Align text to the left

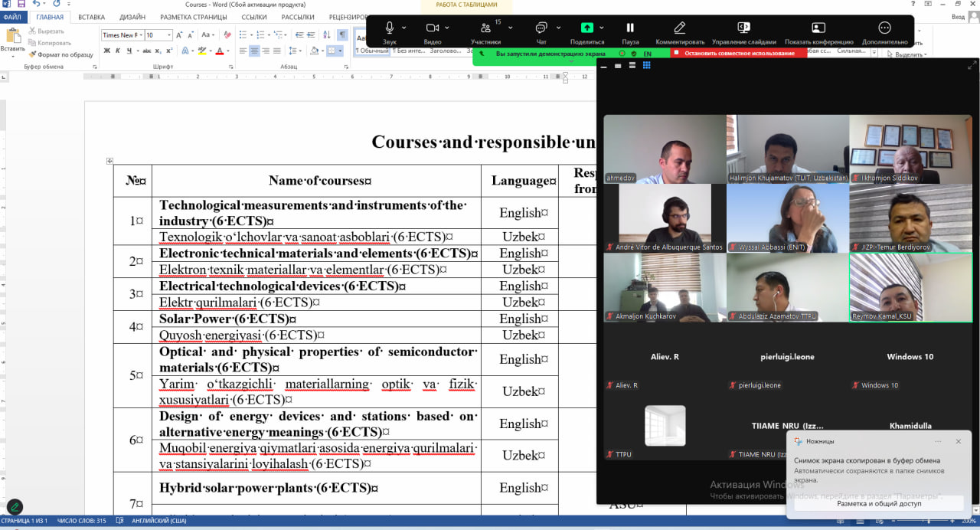click(x=243, y=51)
